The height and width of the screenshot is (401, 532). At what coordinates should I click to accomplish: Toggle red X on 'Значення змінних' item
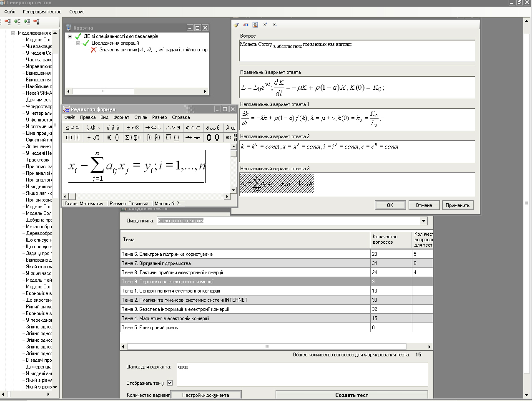click(x=93, y=50)
